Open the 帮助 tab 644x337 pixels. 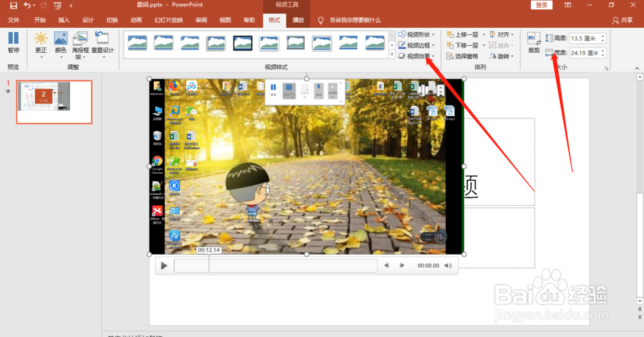click(x=249, y=20)
